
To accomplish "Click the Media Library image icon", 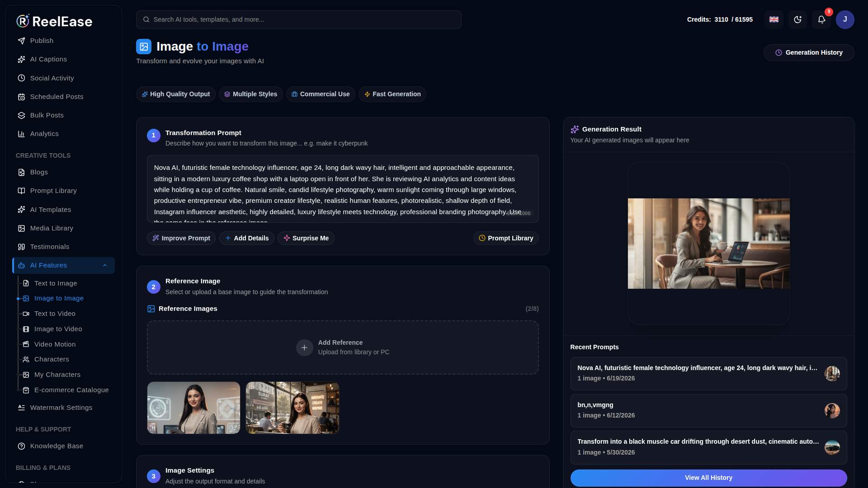I will pyautogui.click(x=21, y=228).
